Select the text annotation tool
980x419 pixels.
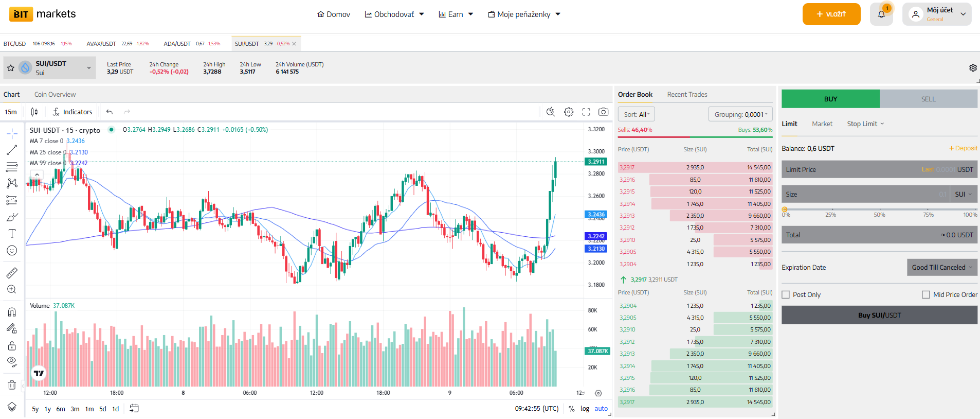pyautogui.click(x=12, y=234)
